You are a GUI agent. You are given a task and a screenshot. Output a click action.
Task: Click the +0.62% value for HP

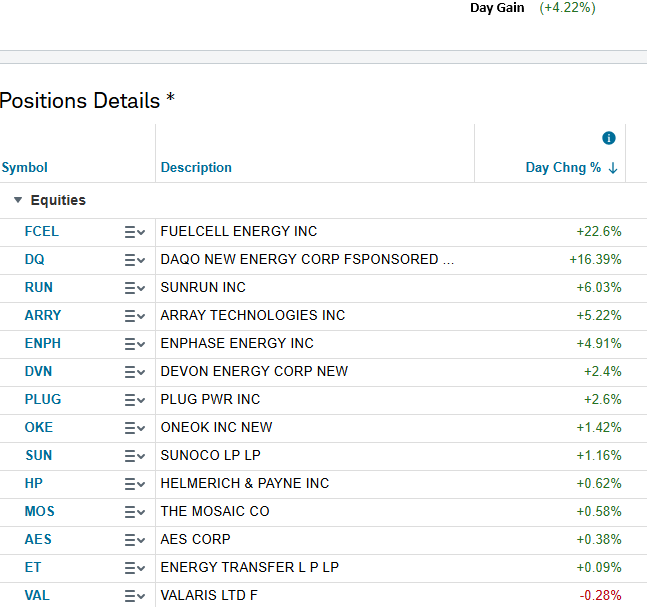point(599,483)
